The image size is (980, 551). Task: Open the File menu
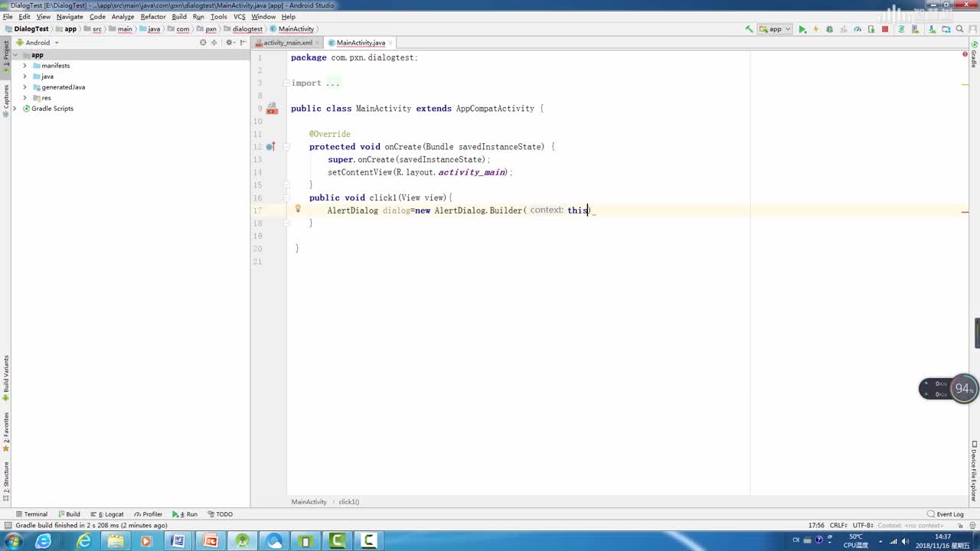[x=8, y=16]
